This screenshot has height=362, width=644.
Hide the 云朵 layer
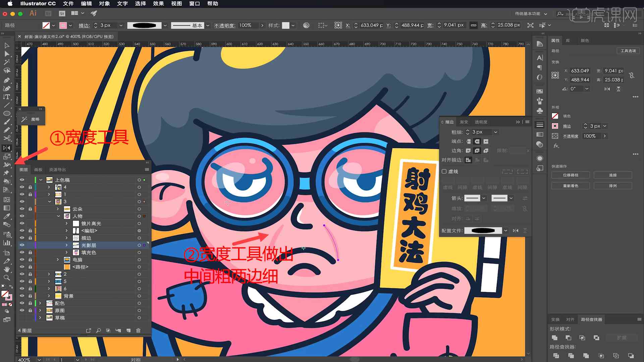[22, 209]
